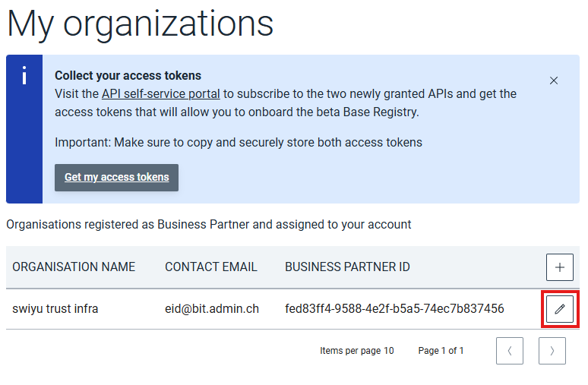Open the Items per page 10 selector
This screenshot has width=588, height=385.
tap(356, 351)
